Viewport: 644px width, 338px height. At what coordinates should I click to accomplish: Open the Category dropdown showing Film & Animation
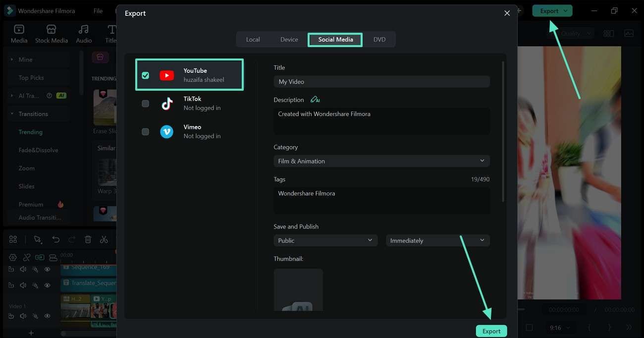pos(381,161)
